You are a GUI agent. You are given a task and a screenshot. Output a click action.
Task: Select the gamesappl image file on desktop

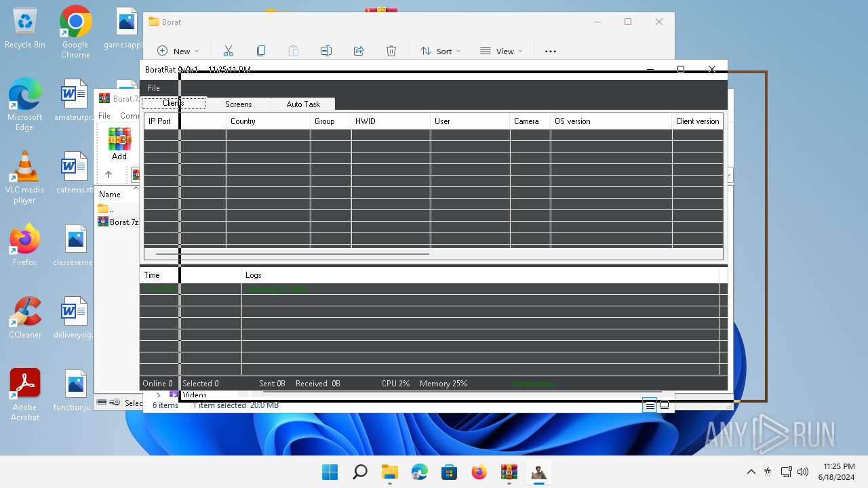(125, 28)
